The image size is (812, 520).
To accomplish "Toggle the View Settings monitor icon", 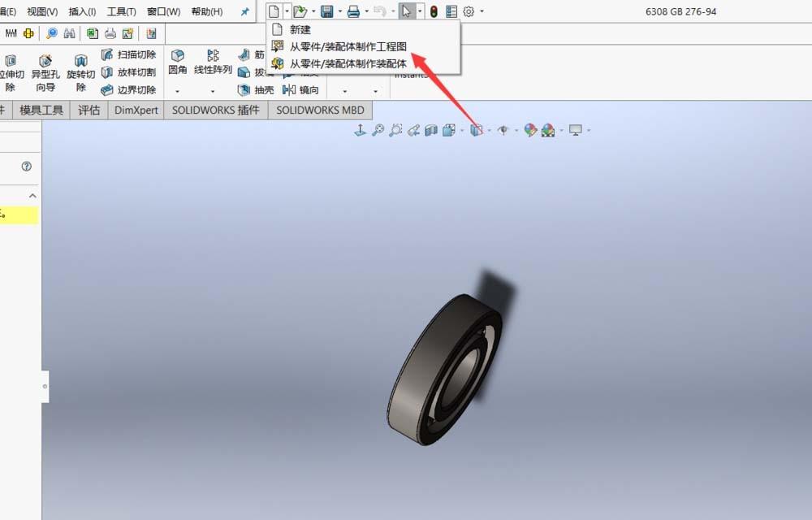I will pos(575,130).
